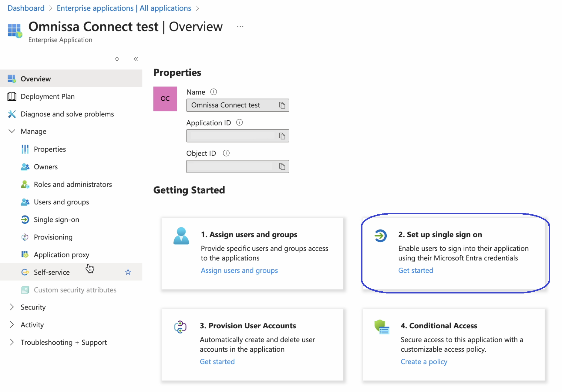Click the single sign on arrow icon
562x392 pixels.
(380, 236)
